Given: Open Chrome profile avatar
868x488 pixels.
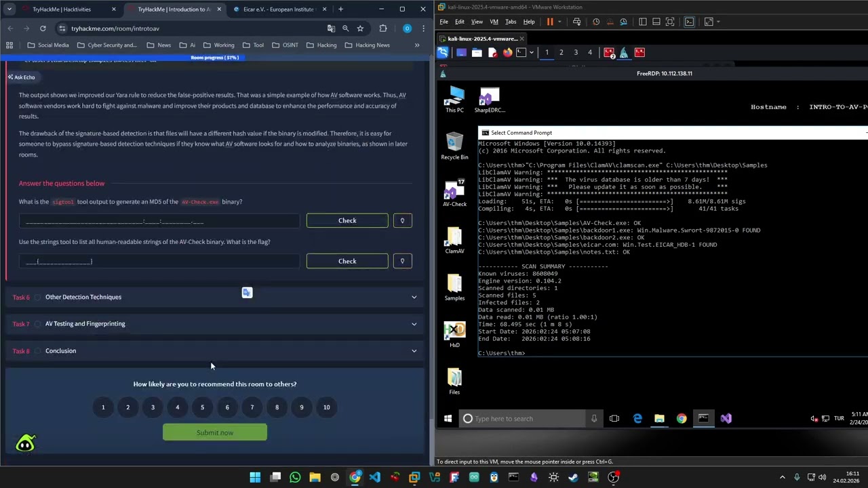Looking at the screenshot, I should click(x=407, y=28).
